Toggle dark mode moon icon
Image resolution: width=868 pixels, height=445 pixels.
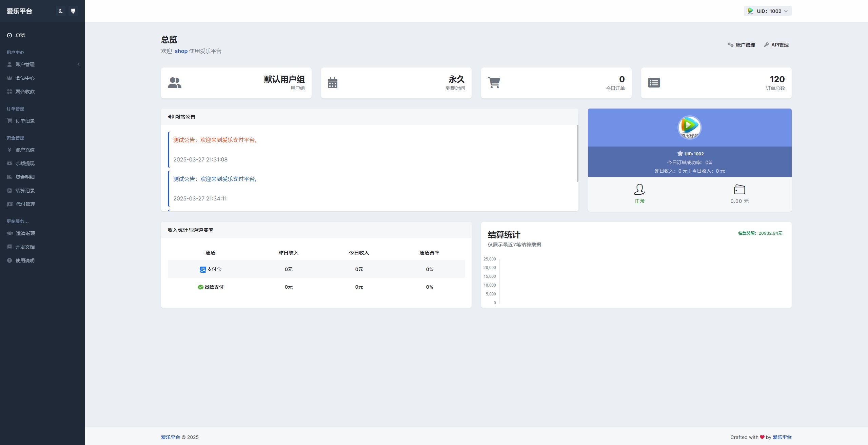pyautogui.click(x=61, y=11)
